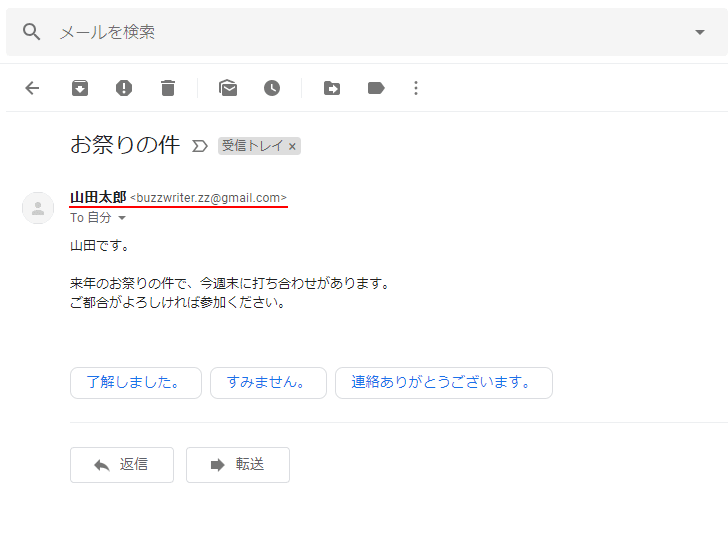Open the search options dropdown arrow

(700, 32)
